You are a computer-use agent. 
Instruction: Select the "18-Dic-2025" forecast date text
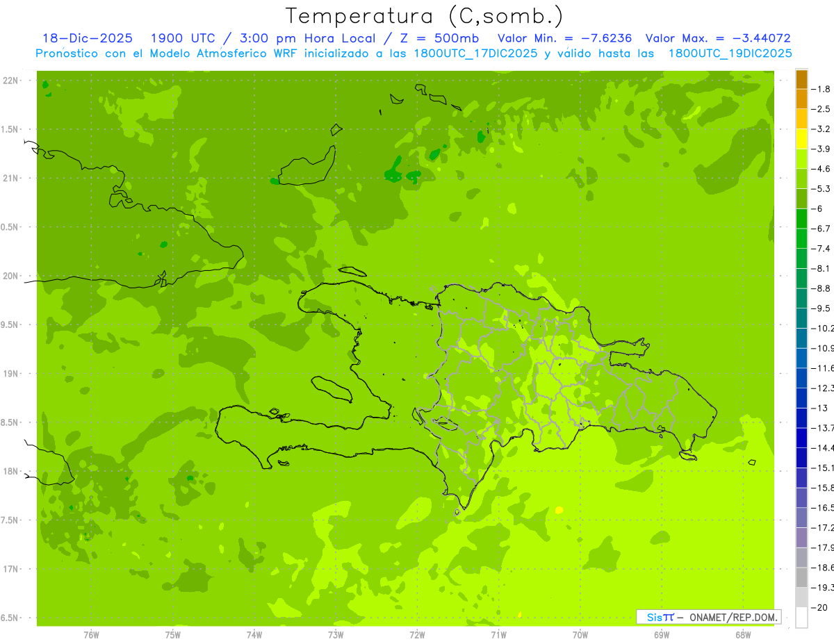(x=86, y=38)
